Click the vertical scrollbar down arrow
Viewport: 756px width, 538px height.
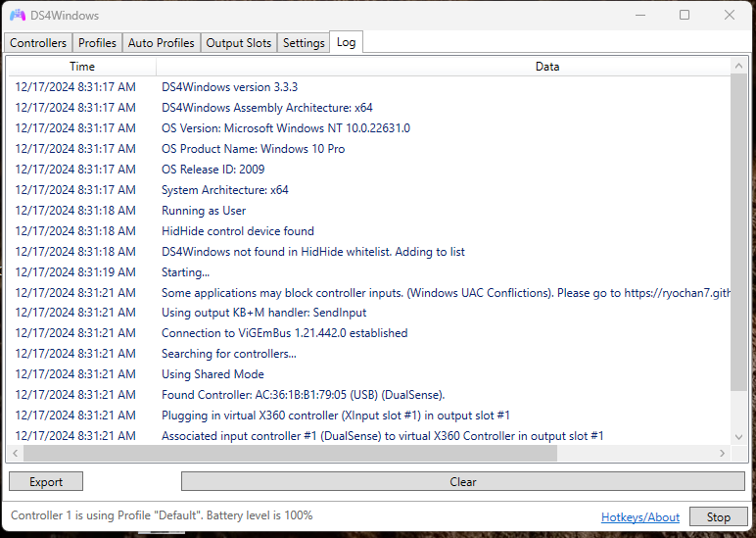(738, 437)
